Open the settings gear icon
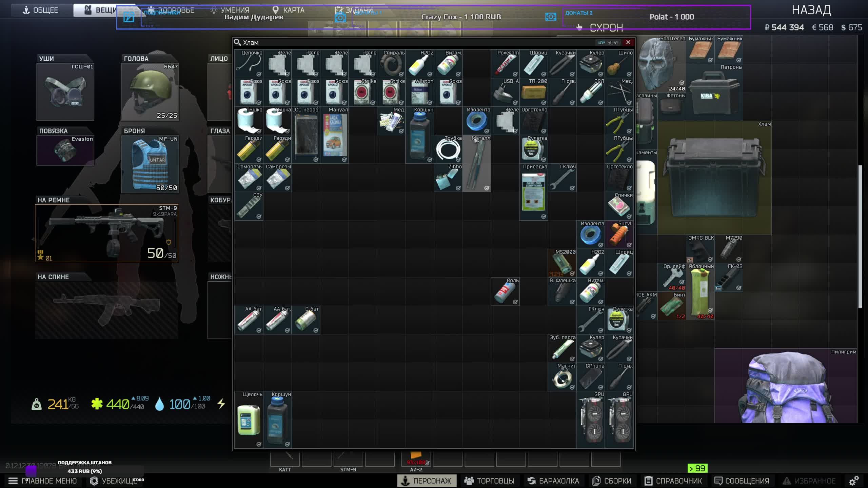The width and height of the screenshot is (868, 488). click(853, 481)
